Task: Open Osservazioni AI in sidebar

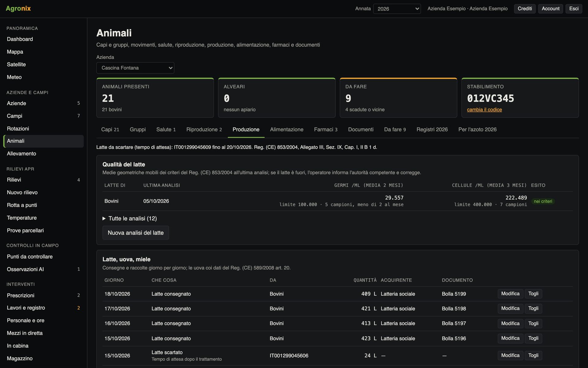Action: (x=43, y=269)
